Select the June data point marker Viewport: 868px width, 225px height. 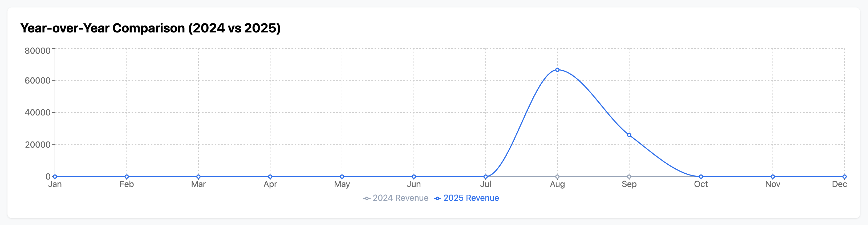point(414,177)
